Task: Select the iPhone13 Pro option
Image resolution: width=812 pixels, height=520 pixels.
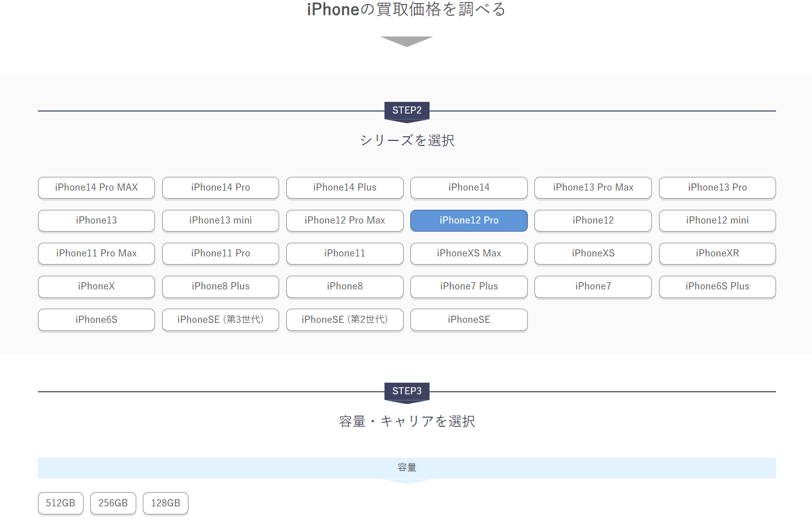Action: tap(717, 188)
